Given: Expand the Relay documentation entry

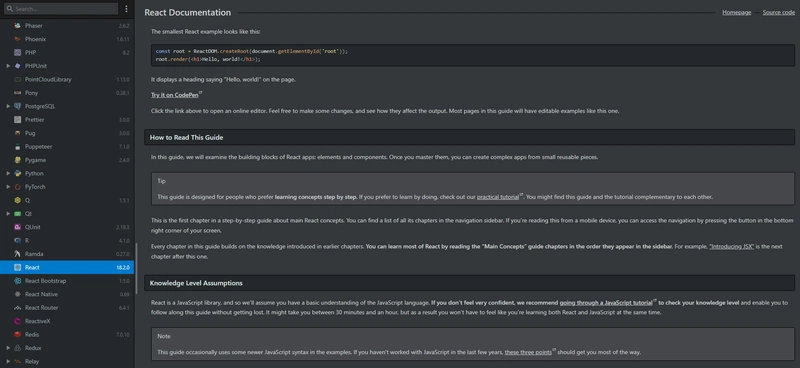Looking at the screenshot, I should coord(8,361).
